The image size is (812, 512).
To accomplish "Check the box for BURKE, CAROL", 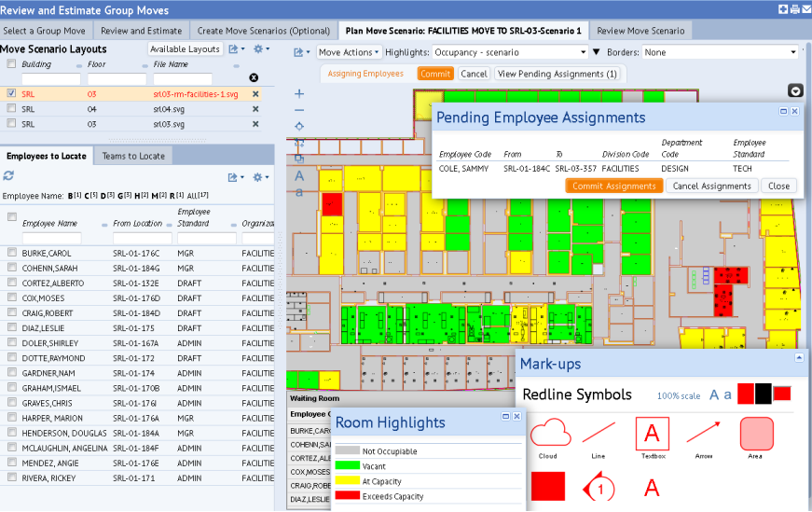I will coord(12,253).
